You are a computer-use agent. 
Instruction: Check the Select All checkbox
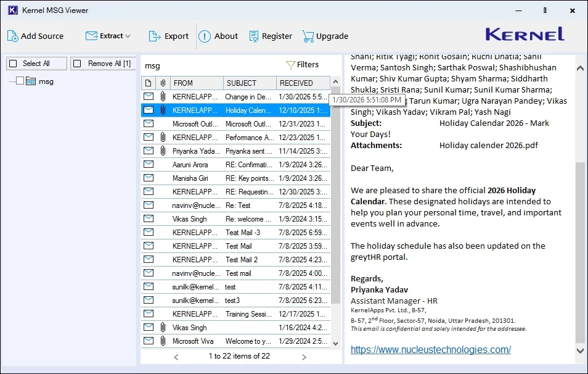point(13,64)
